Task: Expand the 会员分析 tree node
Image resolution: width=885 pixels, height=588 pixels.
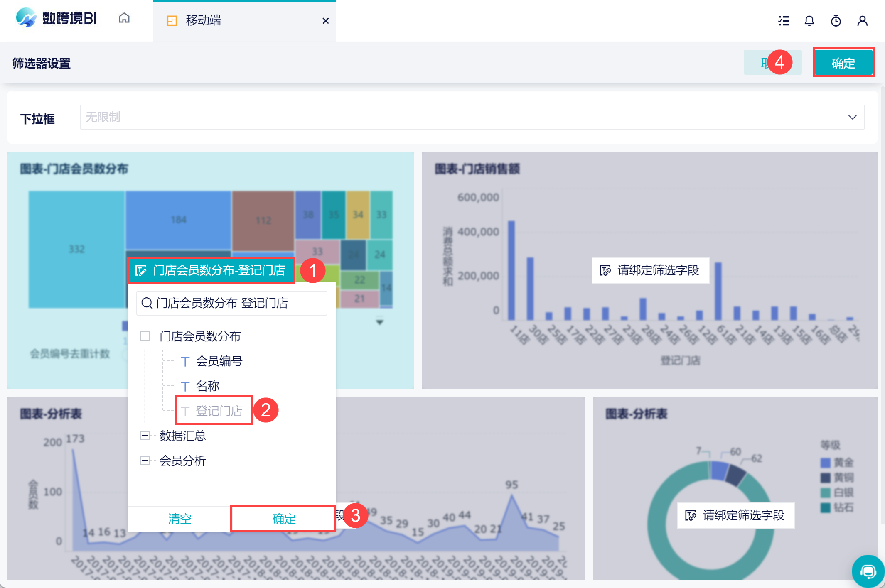Action: coord(145,461)
